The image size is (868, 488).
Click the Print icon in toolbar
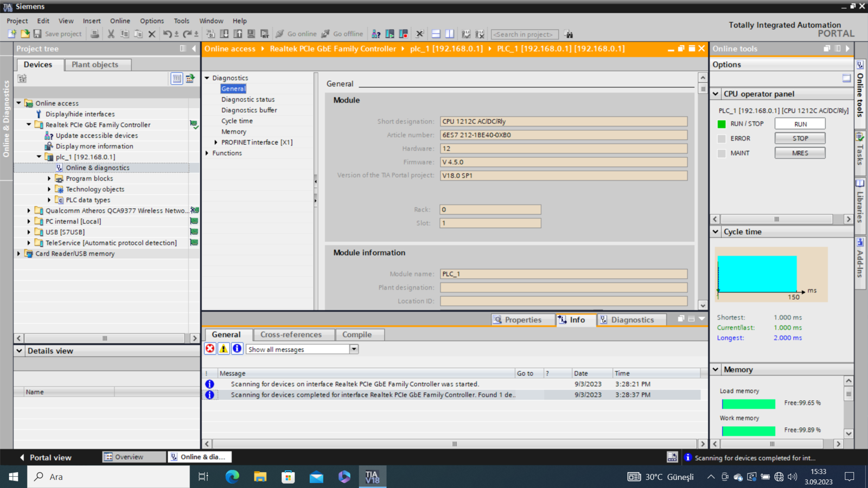click(x=95, y=34)
